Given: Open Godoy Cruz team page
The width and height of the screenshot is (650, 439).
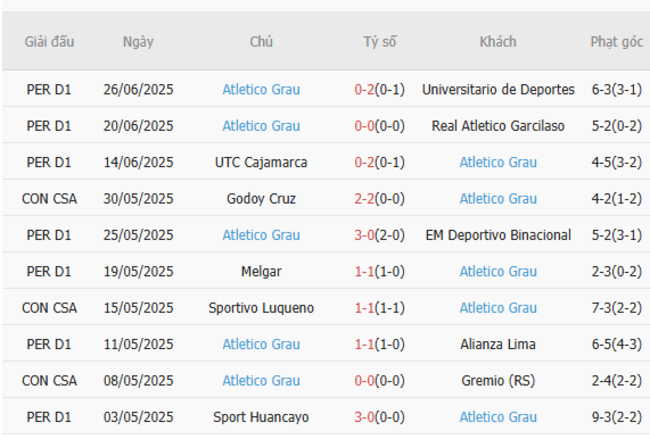Looking at the screenshot, I should [261, 198].
